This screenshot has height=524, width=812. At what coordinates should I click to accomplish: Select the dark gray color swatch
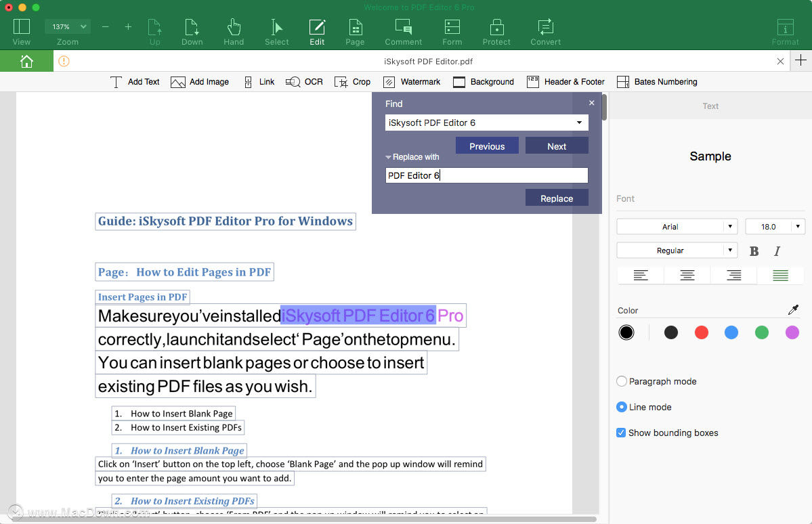(671, 332)
